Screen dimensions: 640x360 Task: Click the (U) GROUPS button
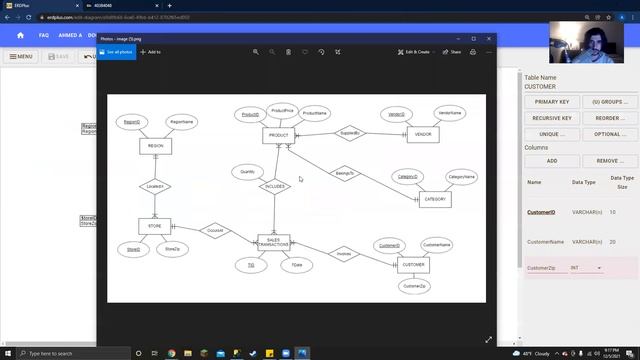tap(610, 102)
